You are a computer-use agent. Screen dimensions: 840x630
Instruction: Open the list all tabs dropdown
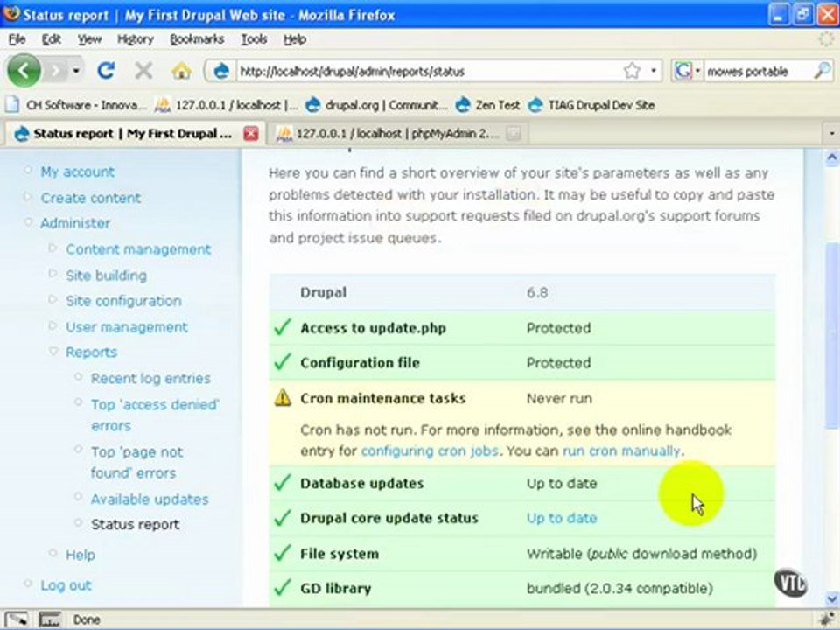pyautogui.click(x=831, y=133)
